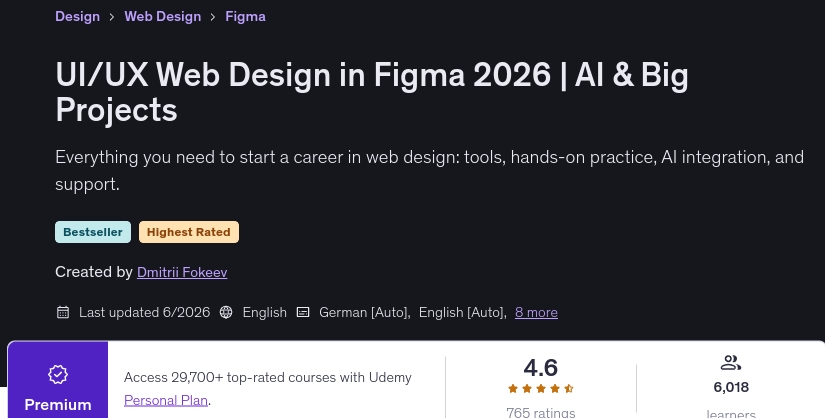Click the learners people icon
825x418 pixels.
731,363
